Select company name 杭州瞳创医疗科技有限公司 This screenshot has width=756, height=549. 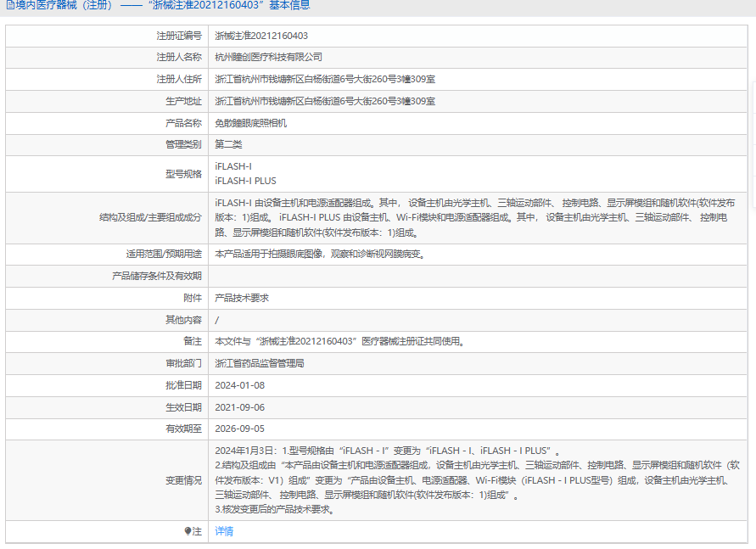click(268, 57)
